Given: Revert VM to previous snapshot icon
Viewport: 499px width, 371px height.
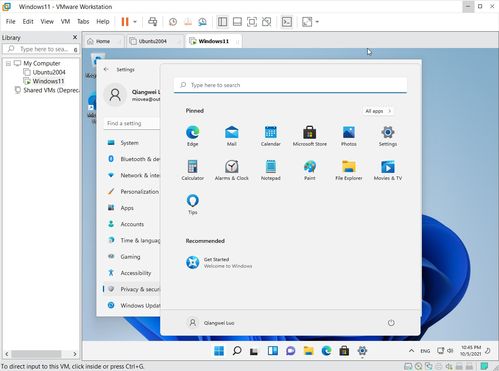Looking at the screenshot, I should coord(188,22).
